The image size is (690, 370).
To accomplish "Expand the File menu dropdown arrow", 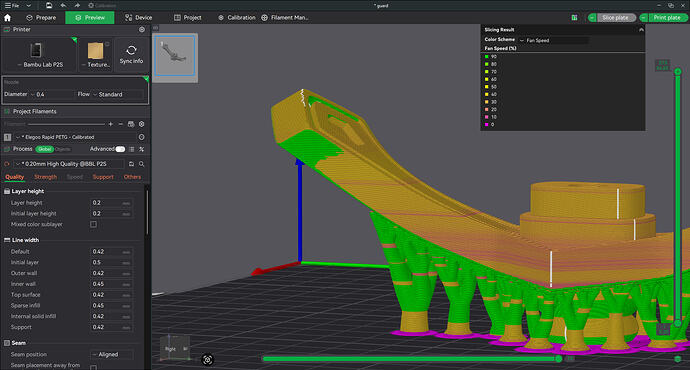I will coord(29,5).
